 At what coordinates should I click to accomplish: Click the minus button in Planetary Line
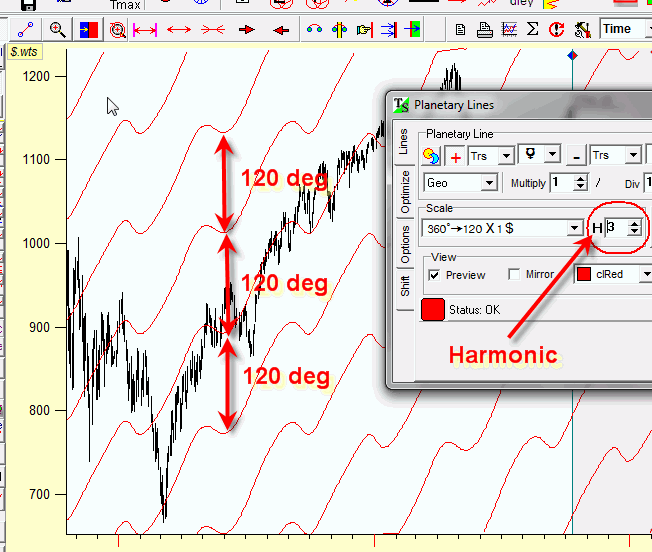click(x=576, y=156)
